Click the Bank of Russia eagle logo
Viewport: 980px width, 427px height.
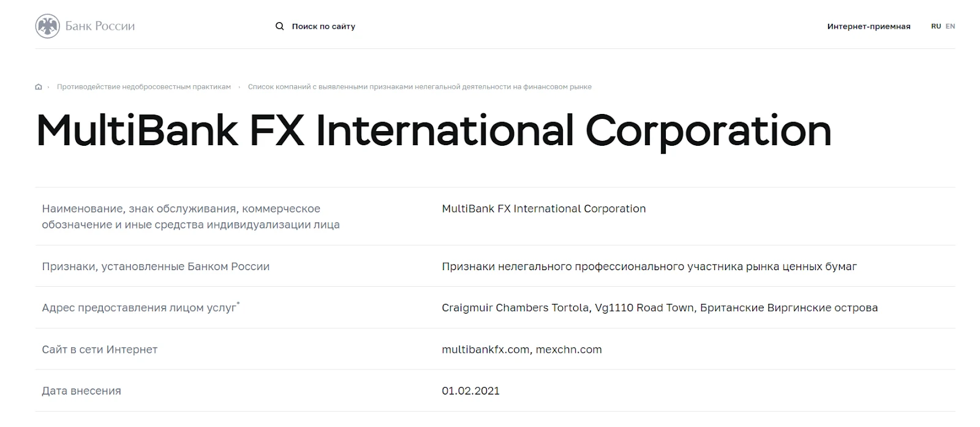pos(47,26)
